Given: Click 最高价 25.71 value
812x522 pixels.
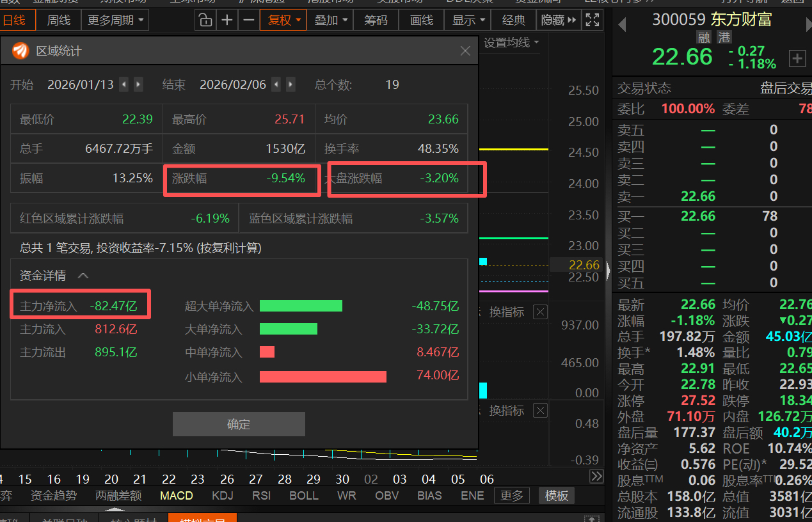Looking at the screenshot, I should [x=289, y=120].
